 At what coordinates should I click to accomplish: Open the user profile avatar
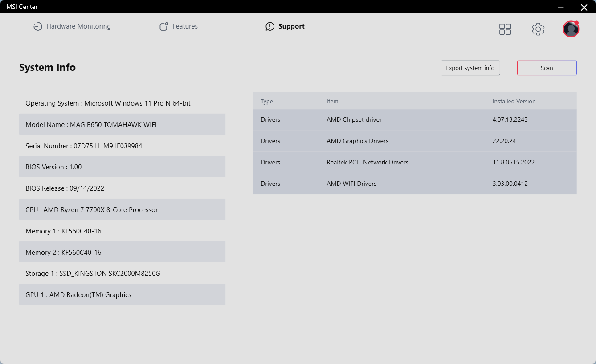(x=571, y=29)
